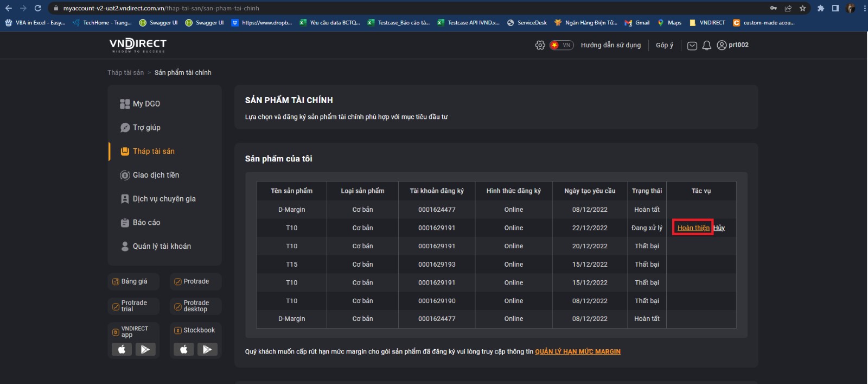The height and width of the screenshot is (384, 868).
Task: Open the Protrade trial shortcut
Action: [133, 306]
